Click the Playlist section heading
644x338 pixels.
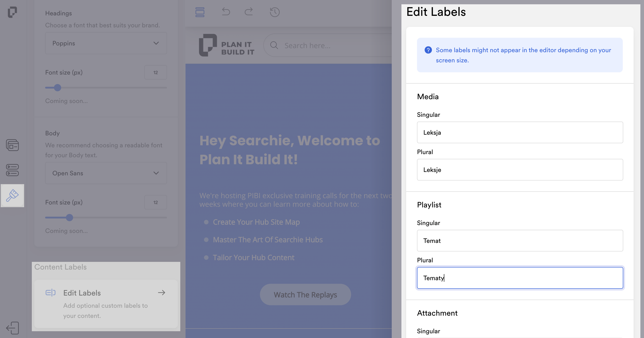tap(429, 205)
